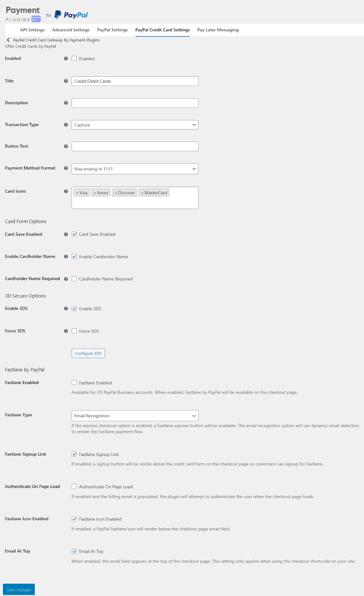The width and height of the screenshot is (364, 596).
Task: Disable the Enable 3DS checkbox
Action: (x=74, y=308)
